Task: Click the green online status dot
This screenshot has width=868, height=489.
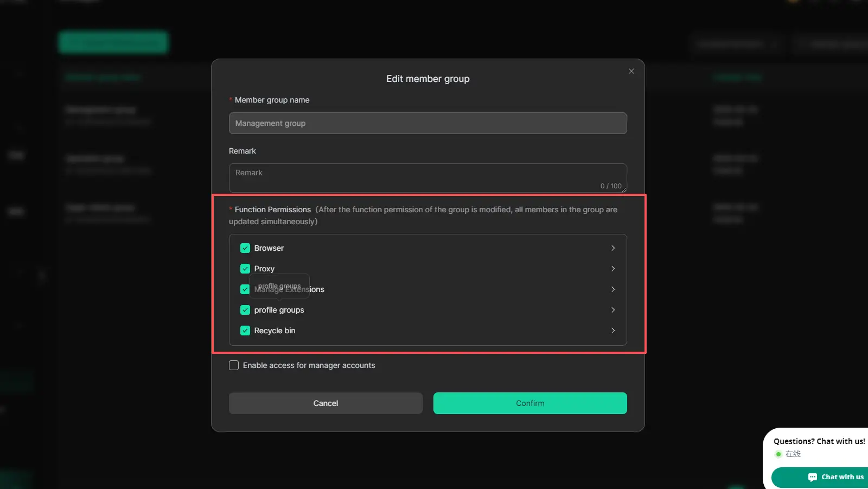Action: click(x=778, y=454)
